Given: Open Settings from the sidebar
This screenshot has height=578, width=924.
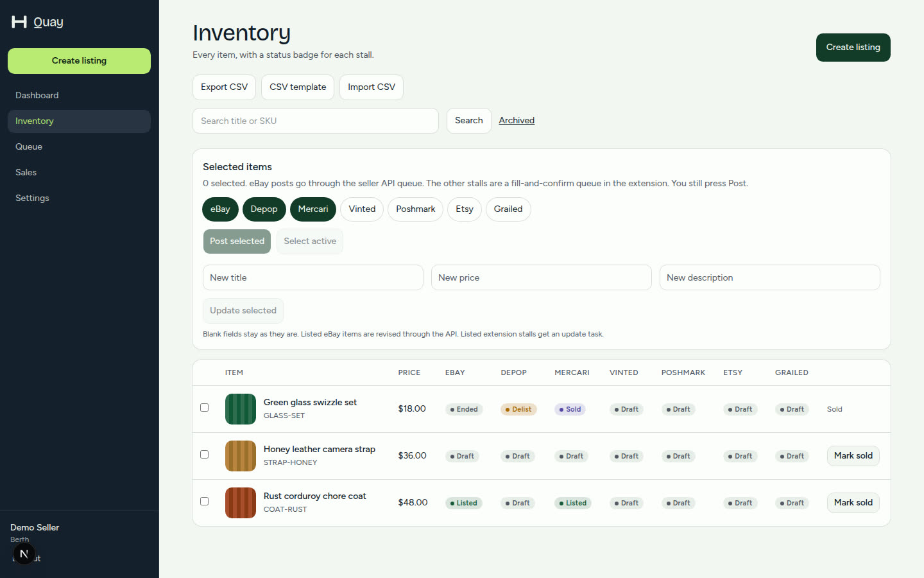Looking at the screenshot, I should pos(79,198).
